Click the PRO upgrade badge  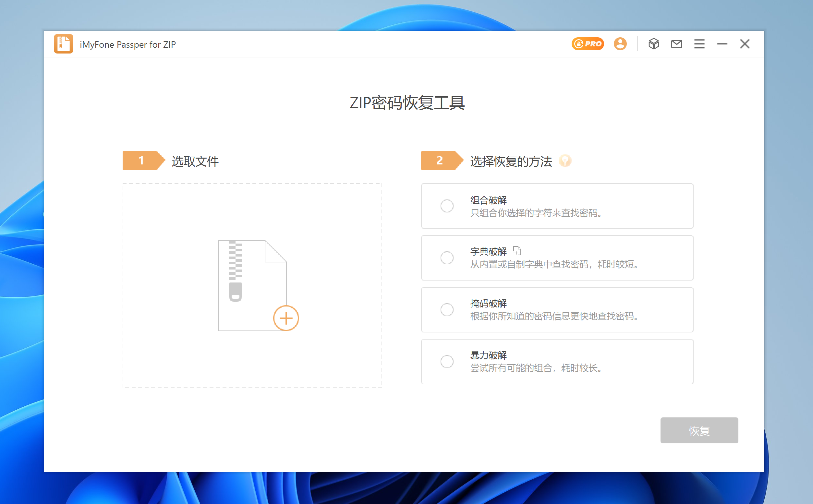point(588,44)
